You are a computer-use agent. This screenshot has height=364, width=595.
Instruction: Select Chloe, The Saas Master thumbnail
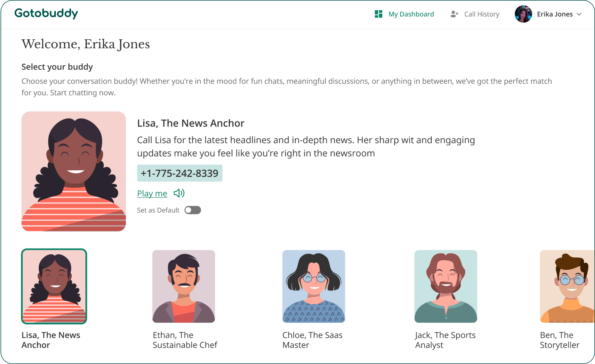point(314,286)
